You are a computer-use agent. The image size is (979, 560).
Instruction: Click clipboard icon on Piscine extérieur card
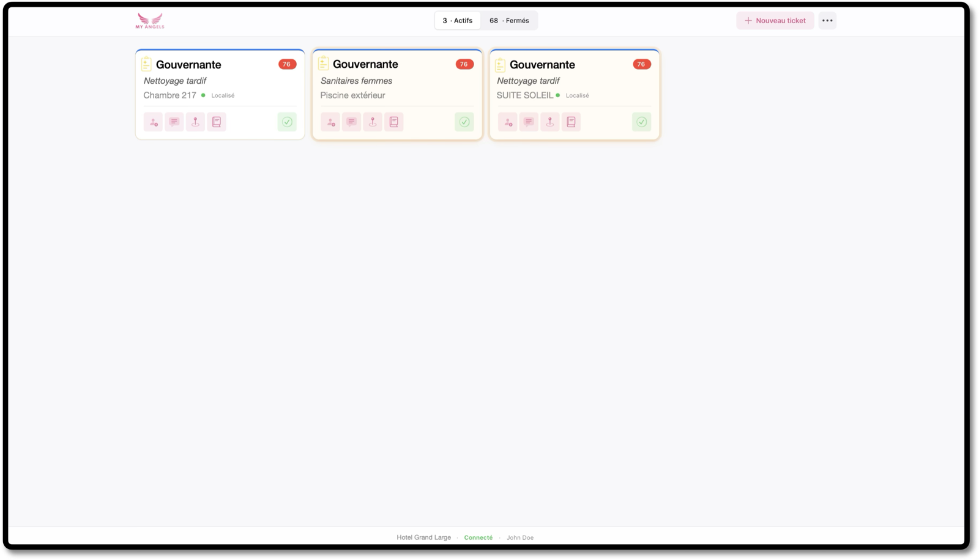(324, 63)
